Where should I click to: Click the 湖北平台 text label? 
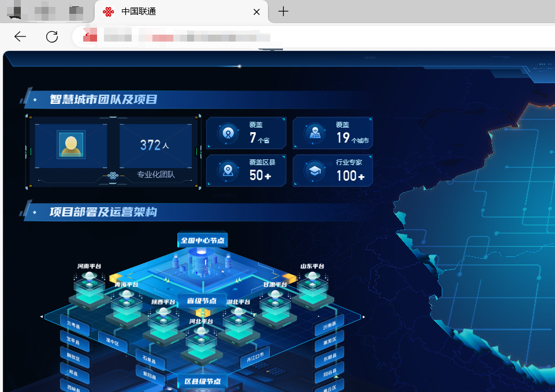click(x=238, y=302)
